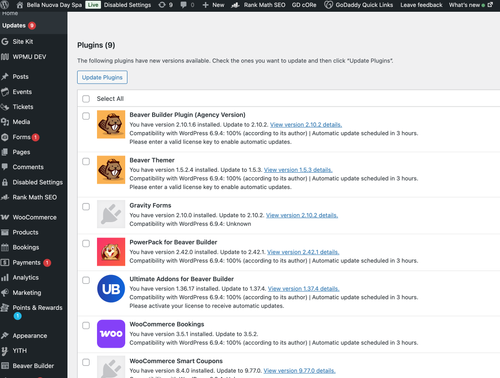Open View version 2.42.1 details link

(303, 252)
